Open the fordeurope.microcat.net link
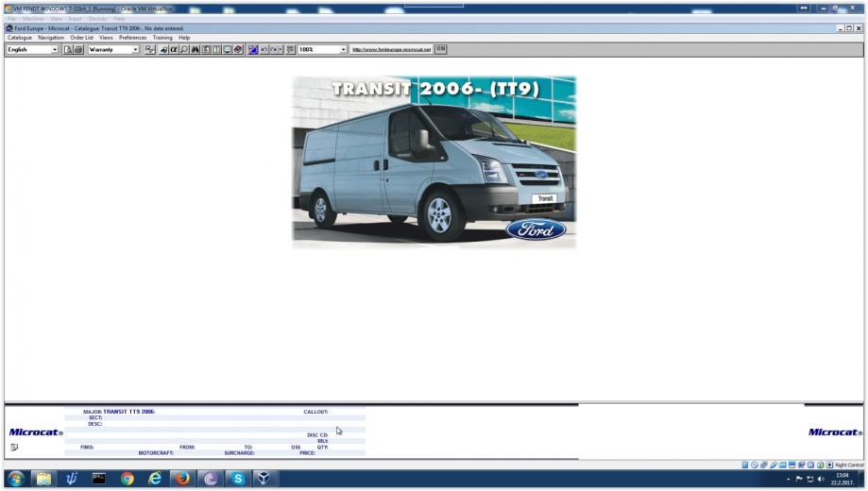 [391, 49]
